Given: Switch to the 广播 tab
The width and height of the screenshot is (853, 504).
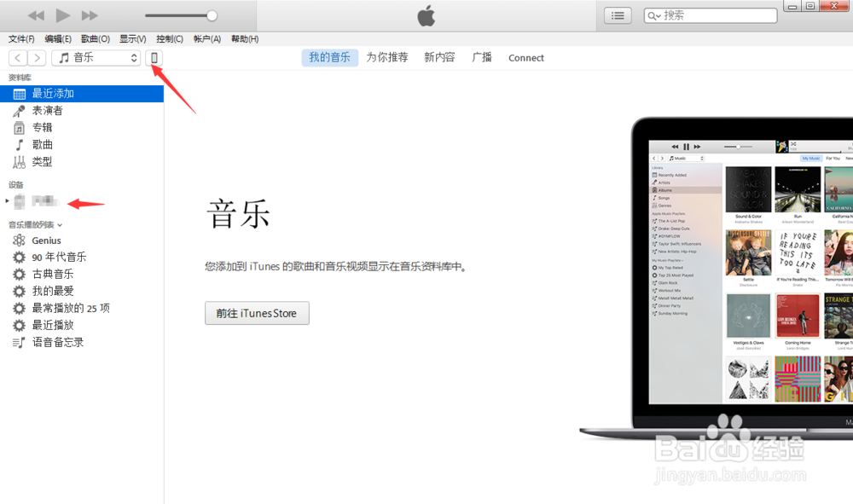Looking at the screenshot, I should pyautogui.click(x=482, y=58).
